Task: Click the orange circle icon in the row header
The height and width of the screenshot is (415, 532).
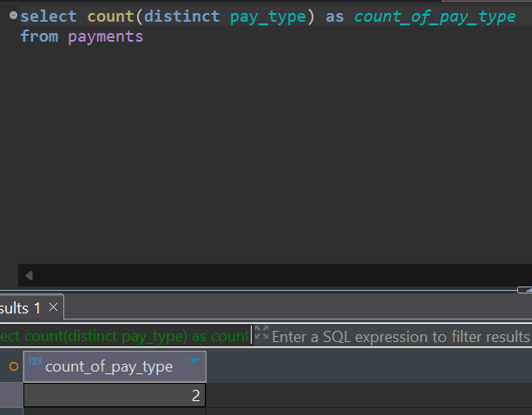Action: pyautogui.click(x=14, y=366)
